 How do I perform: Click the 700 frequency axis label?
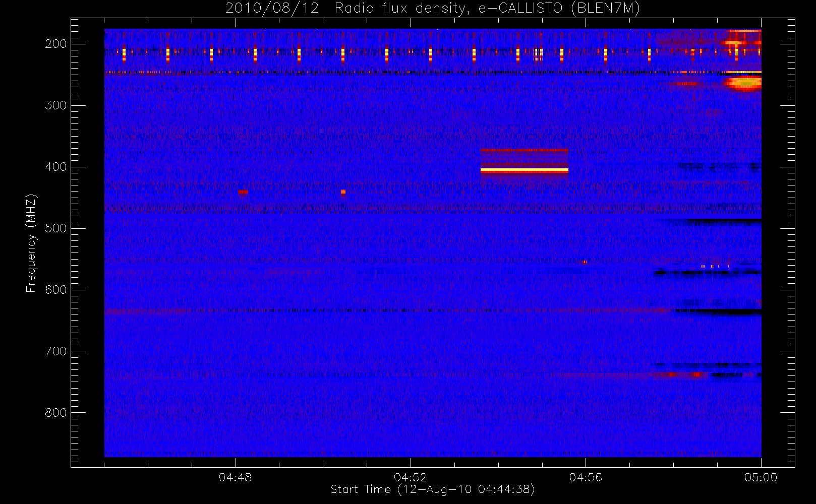[x=55, y=351]
